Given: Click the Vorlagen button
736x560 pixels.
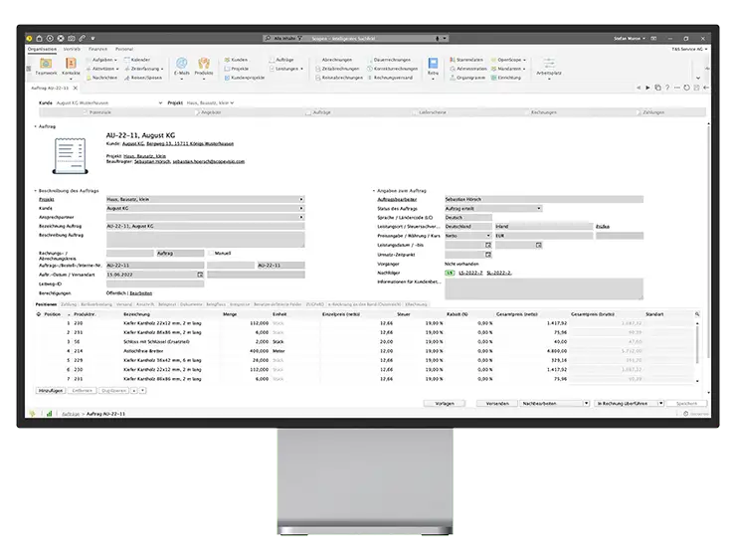Looking at the screenshot, I should (x=445, y=404).
